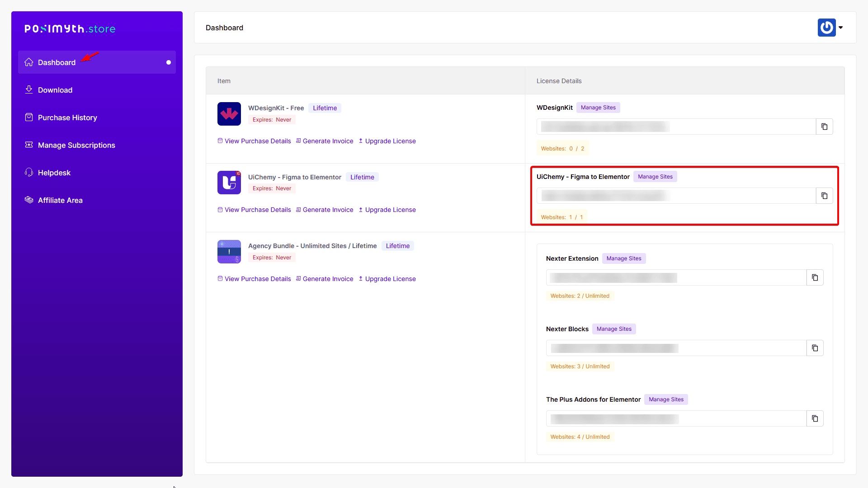Upgrade License for UiChemy
868x488 pixels.
click(387, 210)
